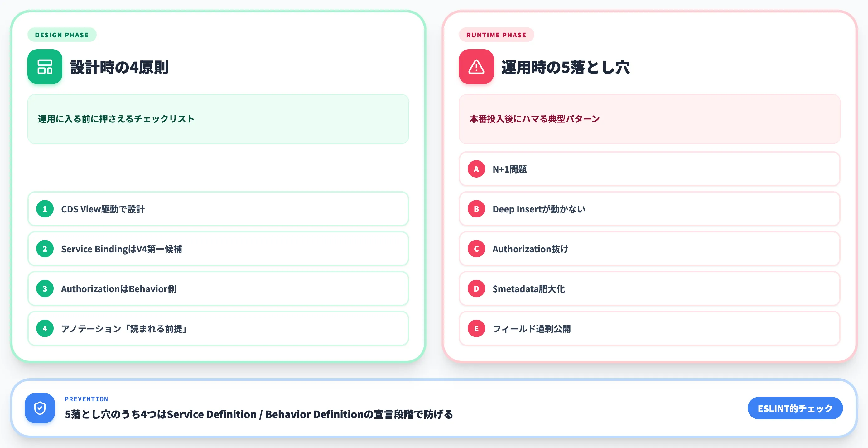Click the DESIGN PHASE tag
The image size is (868, 448).
pyautogui.click(x=62, y=35)
